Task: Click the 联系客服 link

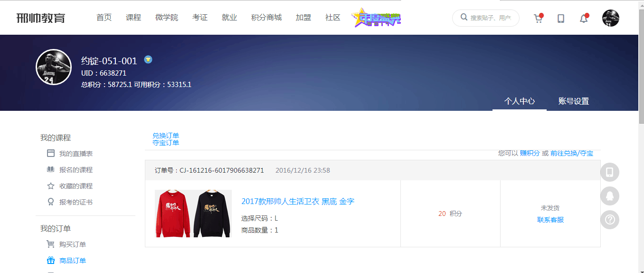Action: pos(550,220)
